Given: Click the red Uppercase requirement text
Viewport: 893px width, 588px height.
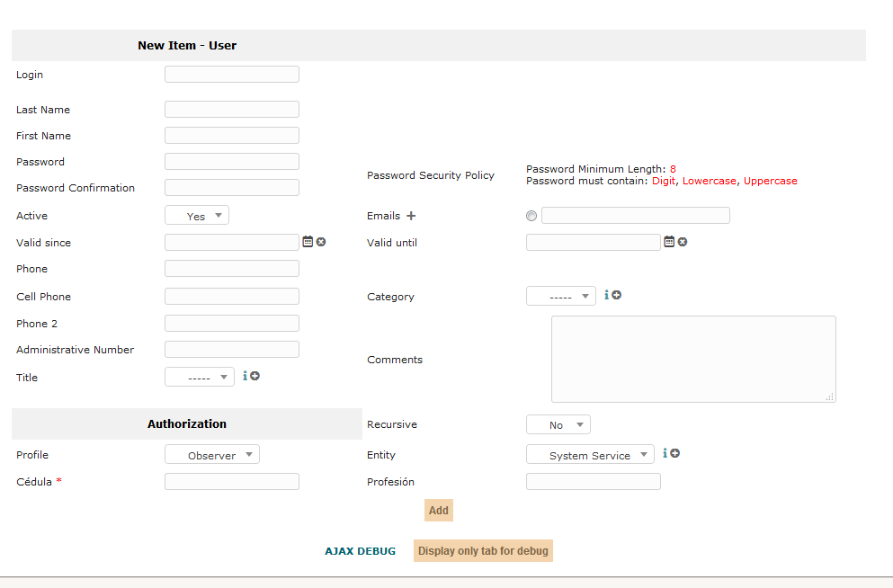Looking at the screenshot, I should (x=770, y=181).
